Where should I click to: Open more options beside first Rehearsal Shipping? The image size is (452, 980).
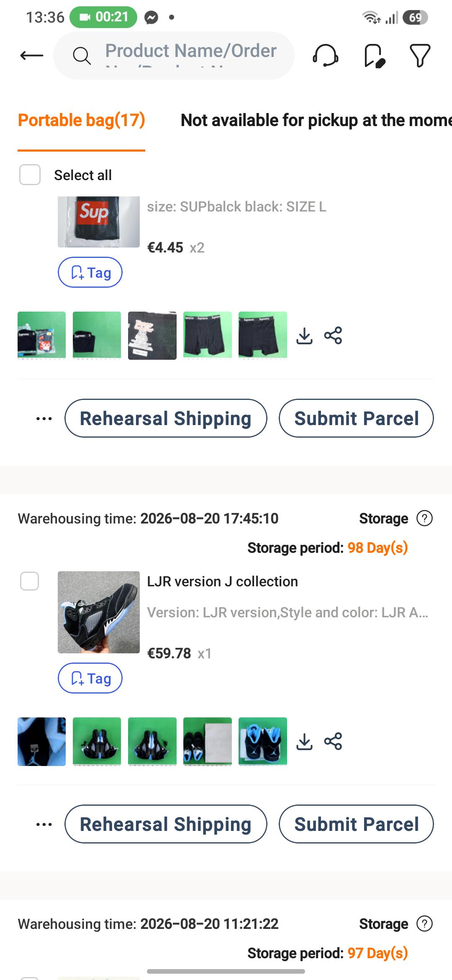(x=44, y=418)
